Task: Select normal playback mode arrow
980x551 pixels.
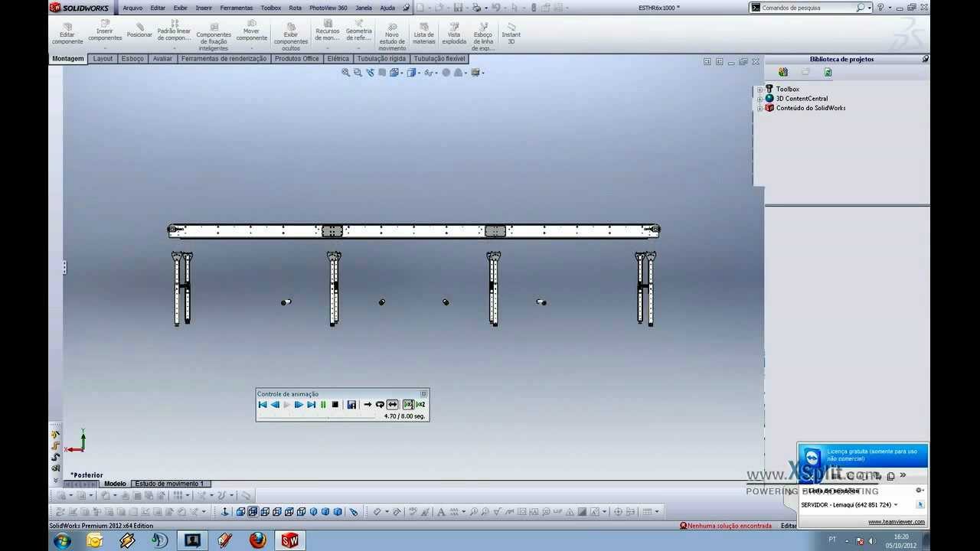Action: [x=367, y=405]
